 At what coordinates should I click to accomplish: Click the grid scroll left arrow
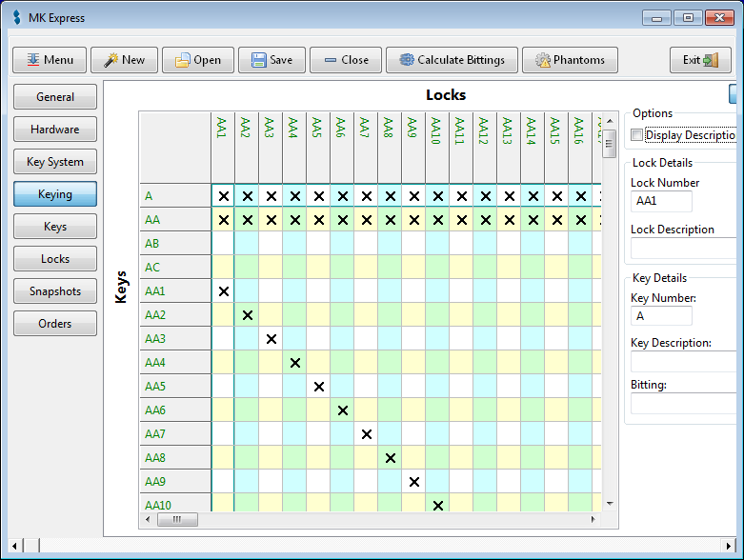tap(148, 519)
